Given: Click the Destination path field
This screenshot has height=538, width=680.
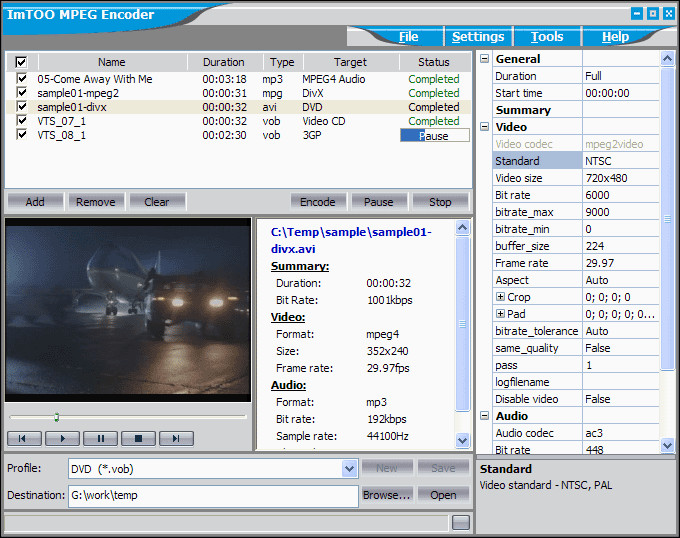Looking at the screenshot, I should pos(213,496).
